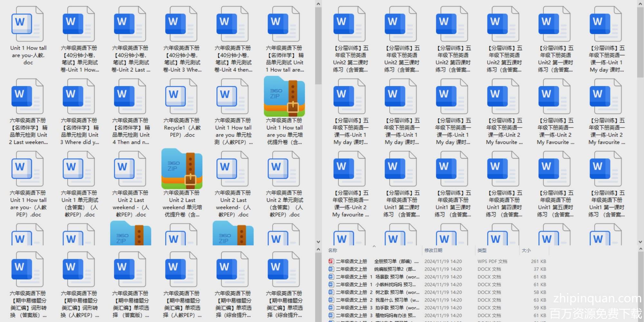
Task: Click the PDF icon of 全册预习单
Action: (331, 261)
